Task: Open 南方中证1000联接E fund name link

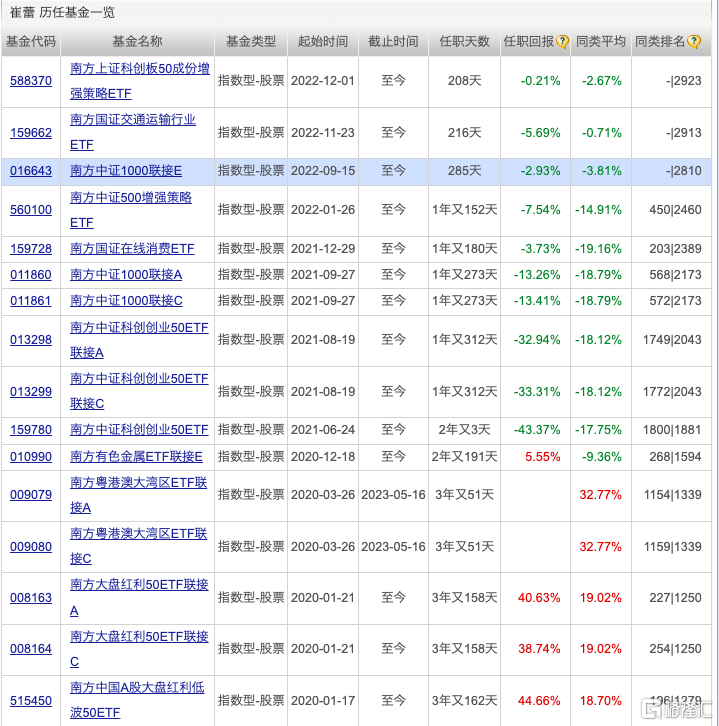Action: click(x=126, y=171)
